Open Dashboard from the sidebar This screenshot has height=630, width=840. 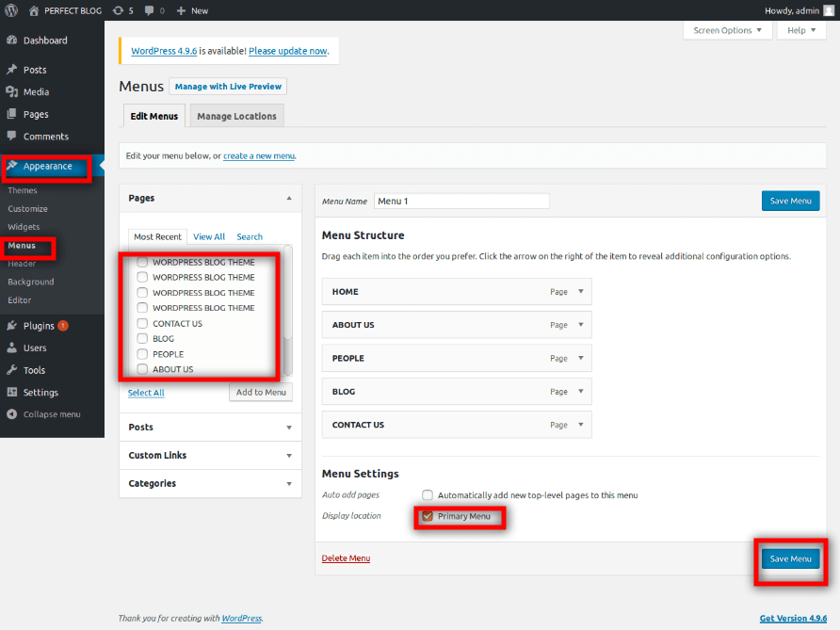[x=44, y=40]
